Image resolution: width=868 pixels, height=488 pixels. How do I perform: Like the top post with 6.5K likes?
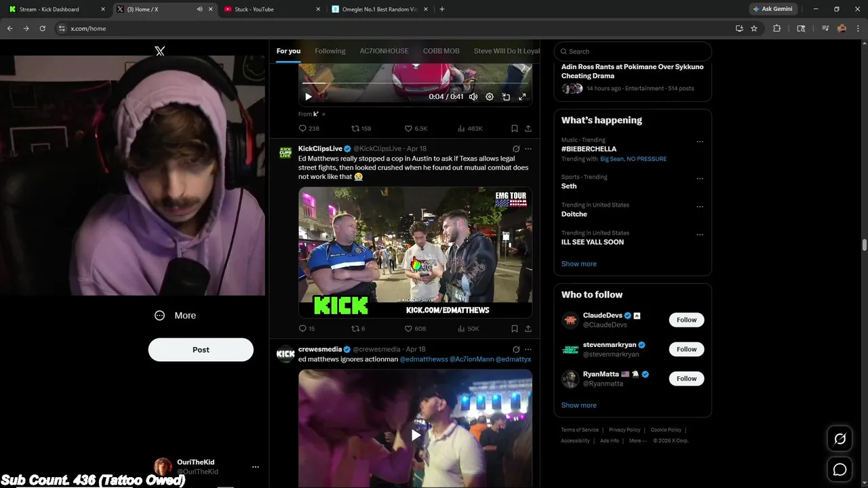pos(416,128)
